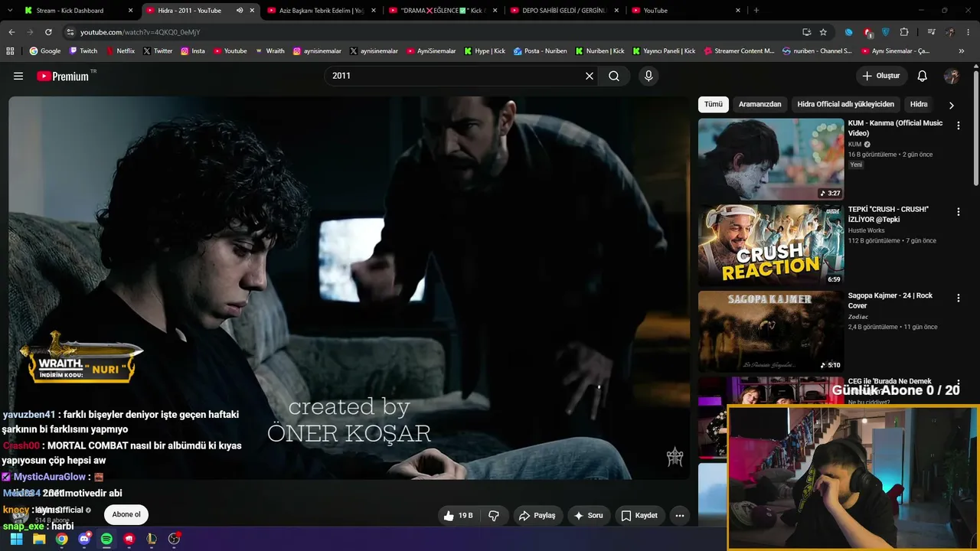This screenshot has height=551, width=980.
Task: Select the Aramanızdan filter chip
Action: point(760,105)
